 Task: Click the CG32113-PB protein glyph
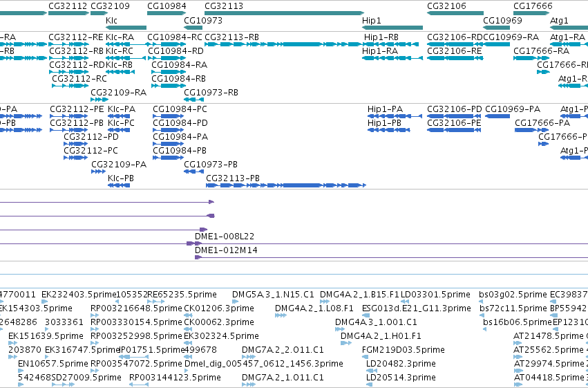coord(286,186)
